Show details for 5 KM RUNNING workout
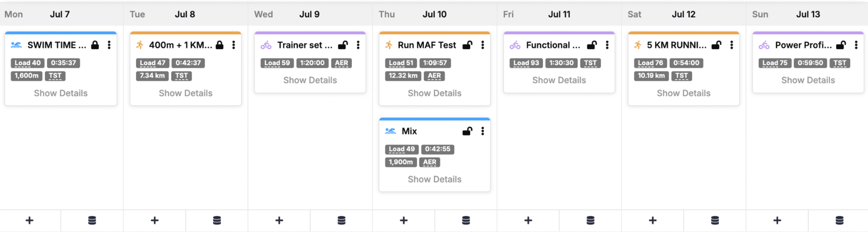 (683, 93)
